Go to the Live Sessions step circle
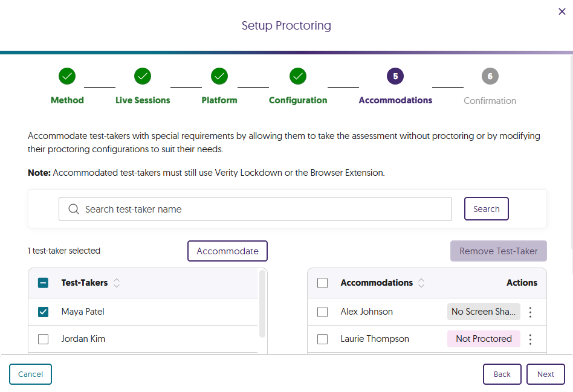Image resolution: width=573 pixels, height=392 pixels. pyautogui.click(x=143, y=76)
